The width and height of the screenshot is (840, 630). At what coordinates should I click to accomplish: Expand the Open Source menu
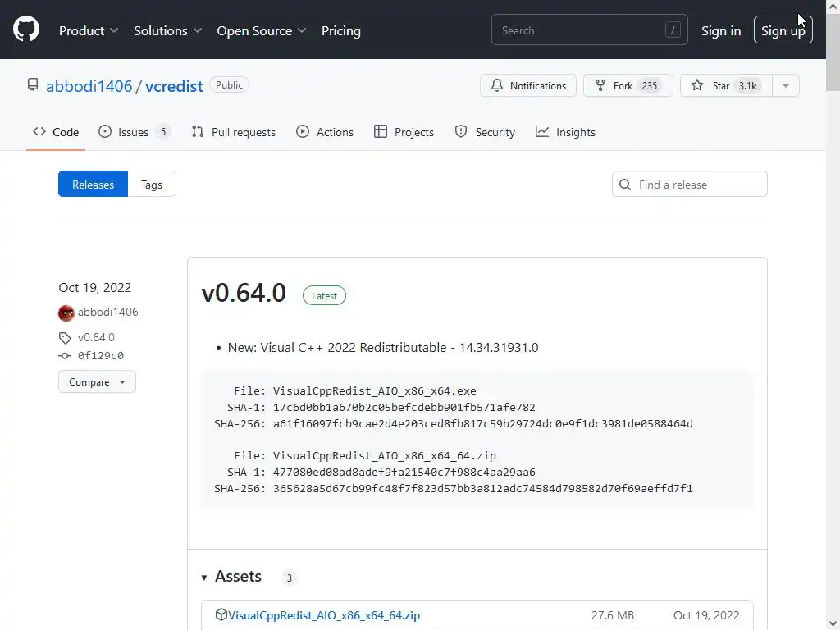[x=262, y=30]
